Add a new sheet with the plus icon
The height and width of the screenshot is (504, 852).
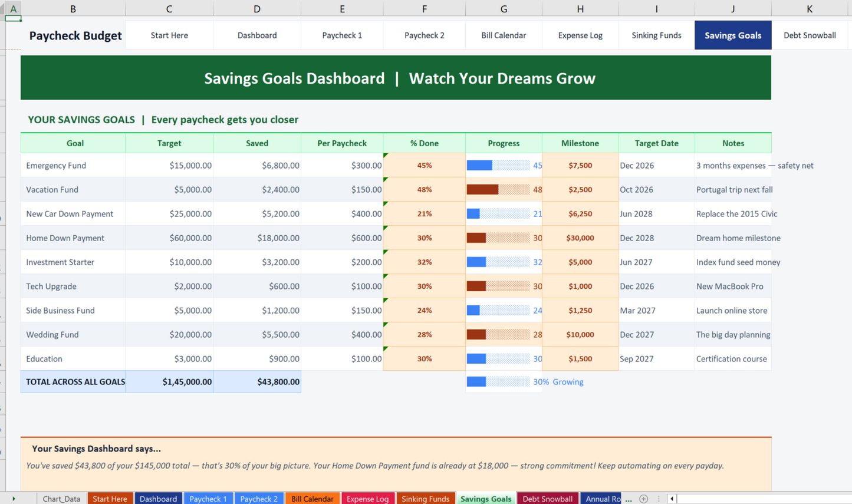pyautogui.click(x=644, y=499)
